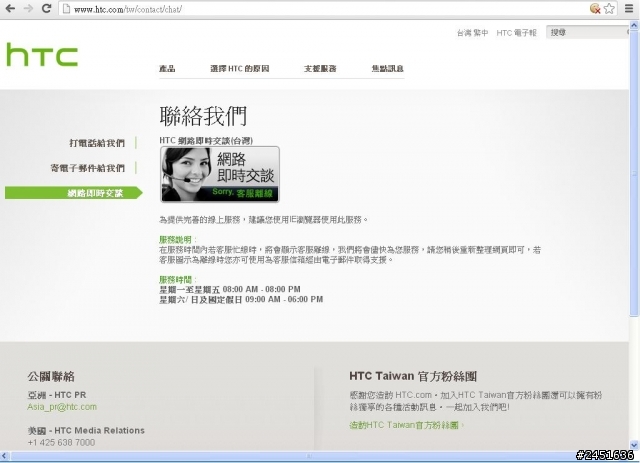Open 台灣 繁中 region link

(x=472, y=33)
